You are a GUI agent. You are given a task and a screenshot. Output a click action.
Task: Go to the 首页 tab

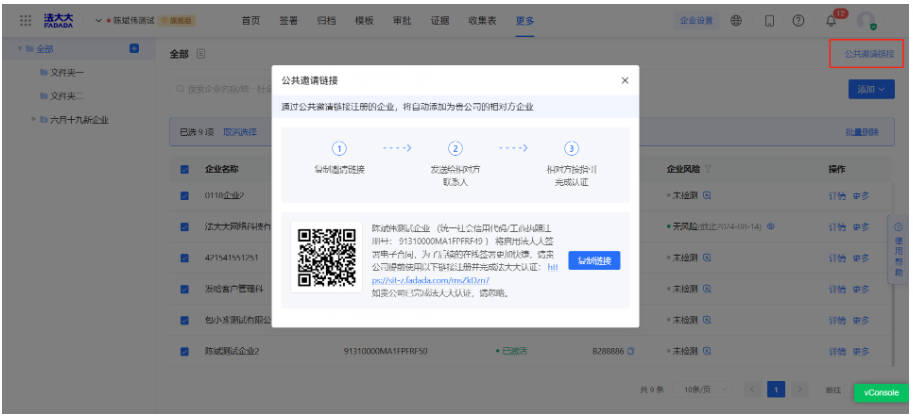pos(251,21)
